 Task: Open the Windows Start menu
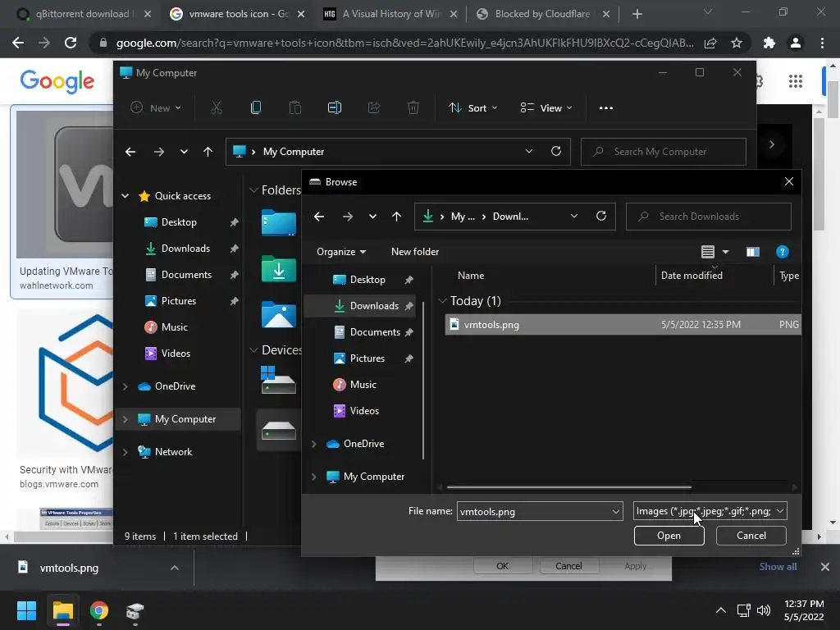tap(26, 610)
